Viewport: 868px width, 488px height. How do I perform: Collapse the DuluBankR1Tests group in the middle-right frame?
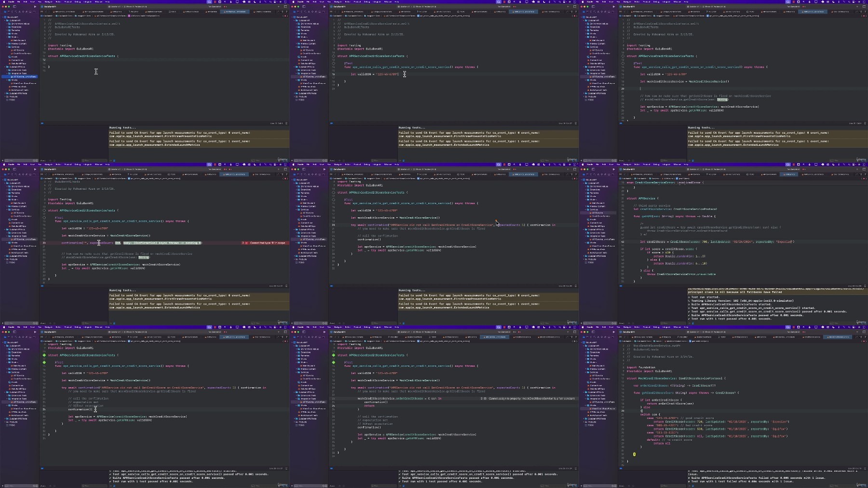click(x=584, y=229)
